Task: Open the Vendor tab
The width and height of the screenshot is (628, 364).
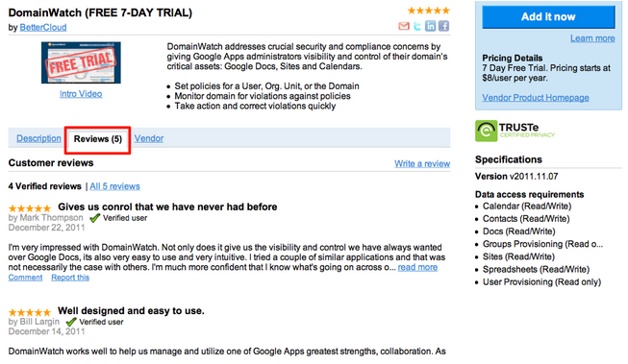Action: [149, 138]
